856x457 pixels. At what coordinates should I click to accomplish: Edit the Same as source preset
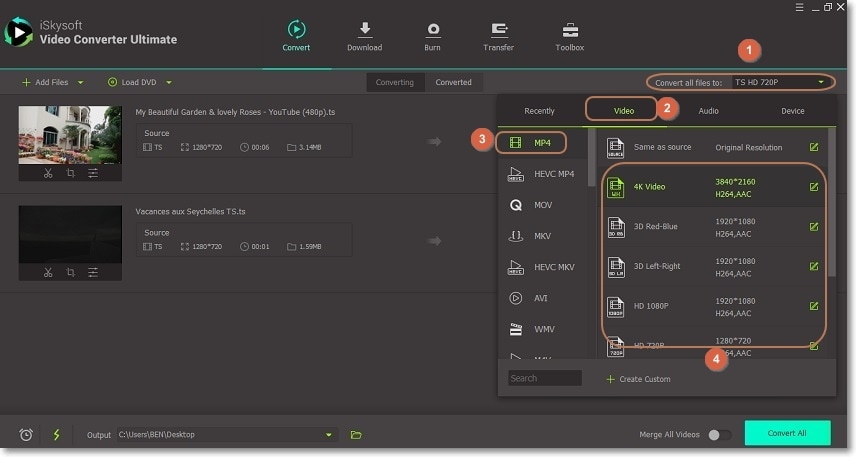813,147
